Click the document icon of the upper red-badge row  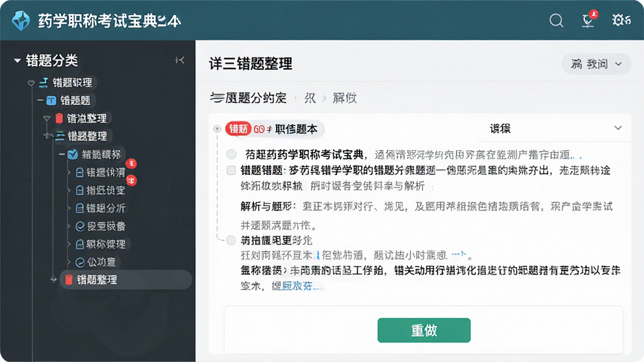pos(80,172)
